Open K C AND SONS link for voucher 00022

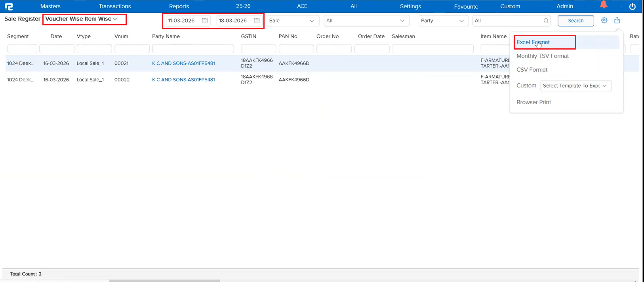click(183, 80)
